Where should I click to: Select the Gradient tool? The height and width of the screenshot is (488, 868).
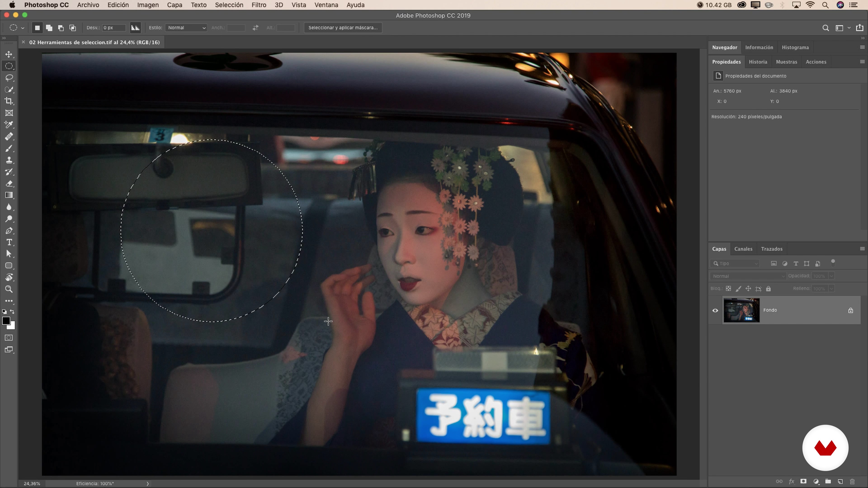(9, 195)
